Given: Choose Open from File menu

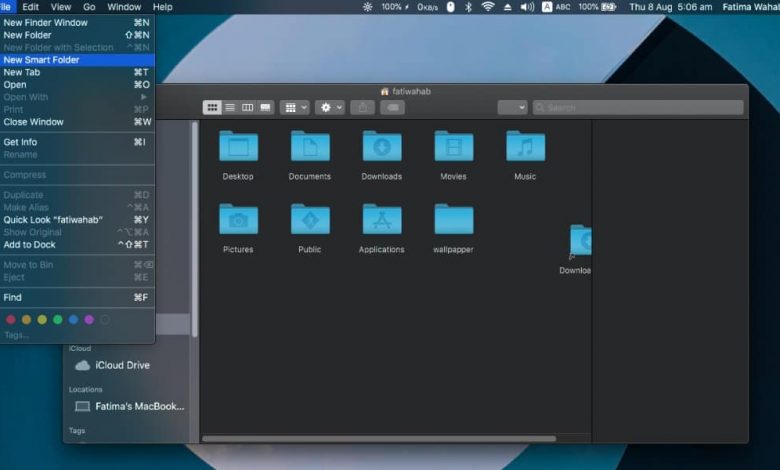Looking at the screenshot, I should tap(77, 85).
